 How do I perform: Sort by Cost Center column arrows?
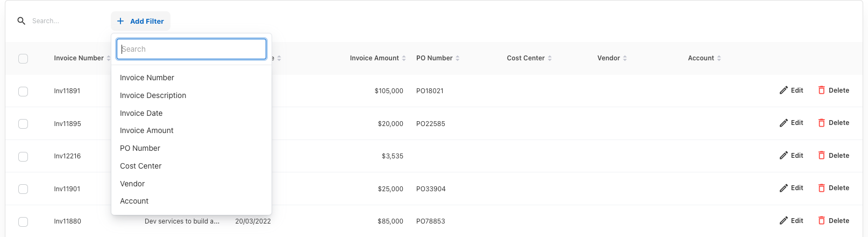[550, 58]
